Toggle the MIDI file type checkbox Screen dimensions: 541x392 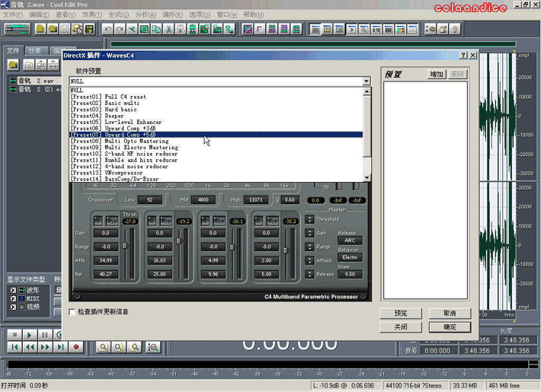coord(13,298)
